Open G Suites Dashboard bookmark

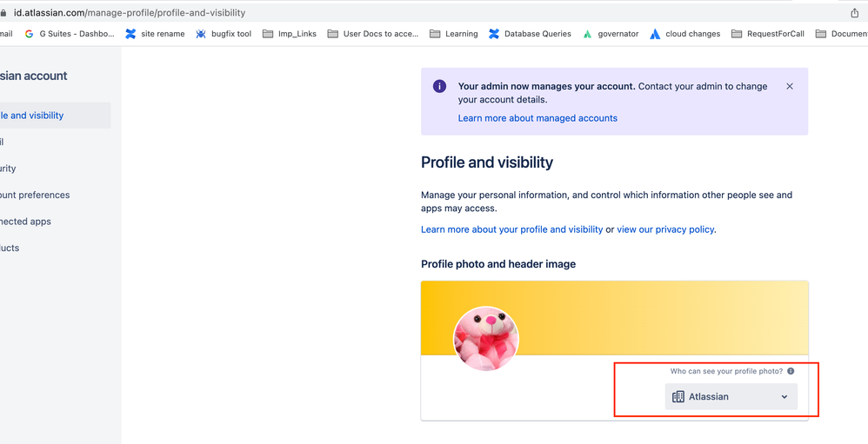pos(70,34)
